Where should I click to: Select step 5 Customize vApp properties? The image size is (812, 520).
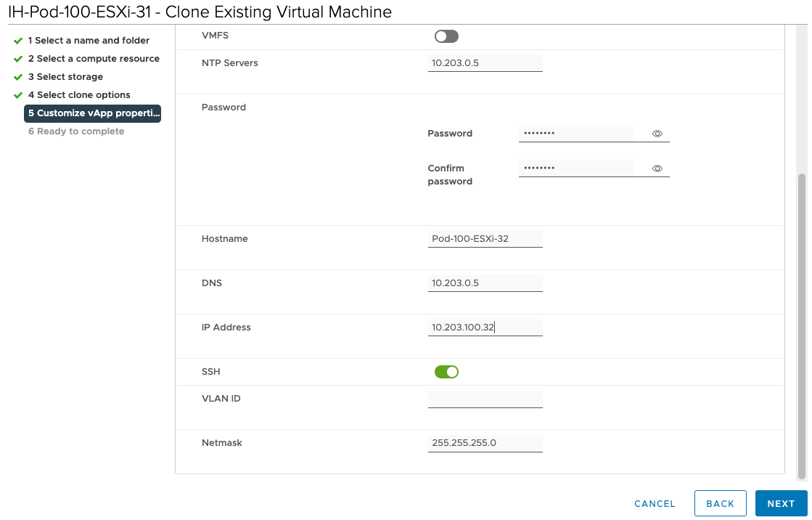point(93,113)
